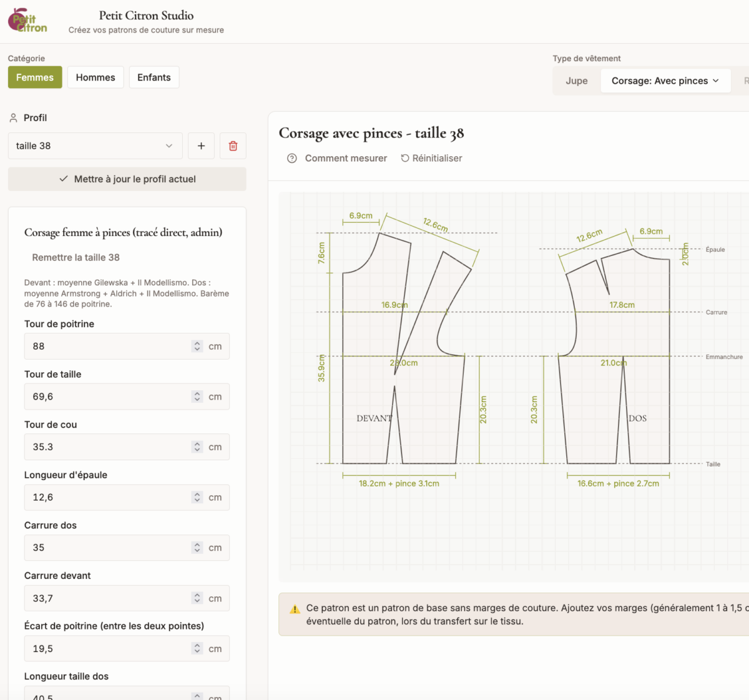Screen dimensions: 749x700
Task: Adjust Écart de poitrine stepper arrows
Action: [197, 649]
